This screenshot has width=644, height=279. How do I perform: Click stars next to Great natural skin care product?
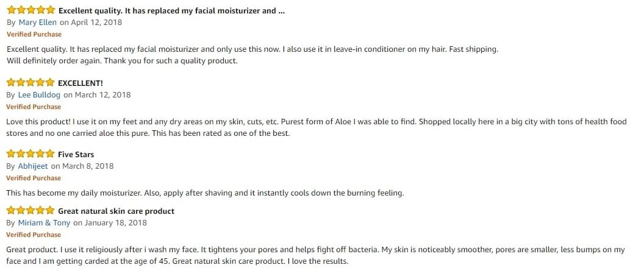click(x=30, y=211)
